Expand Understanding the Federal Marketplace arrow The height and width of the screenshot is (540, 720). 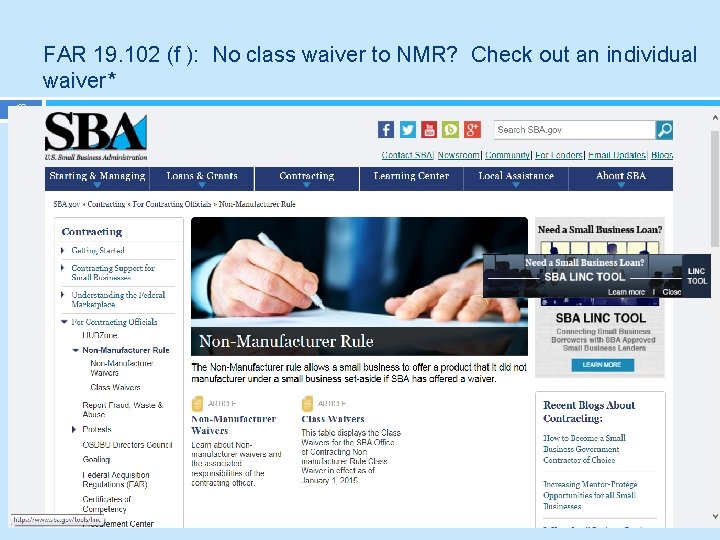tap(62, 295)
